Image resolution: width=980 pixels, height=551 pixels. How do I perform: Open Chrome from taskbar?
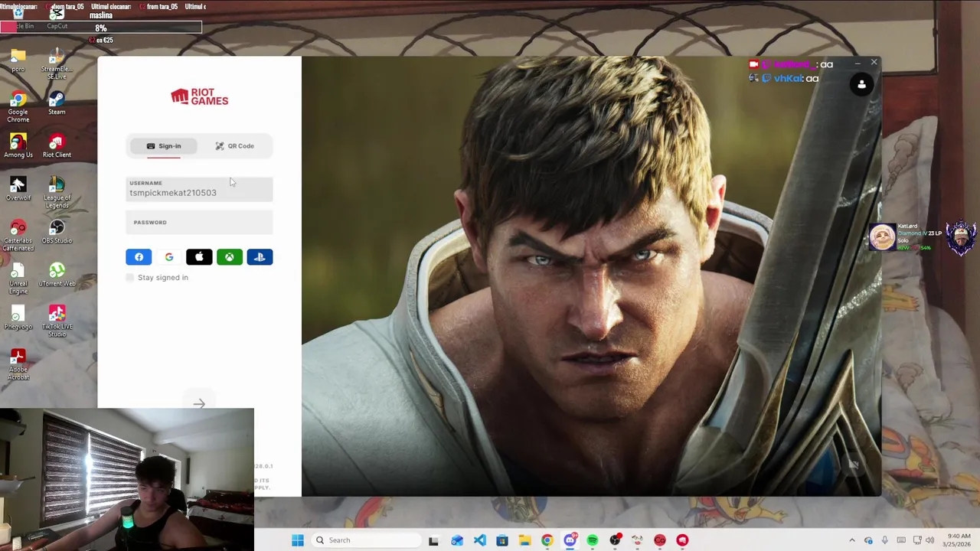pyautogui.click(x=547, y=540)
